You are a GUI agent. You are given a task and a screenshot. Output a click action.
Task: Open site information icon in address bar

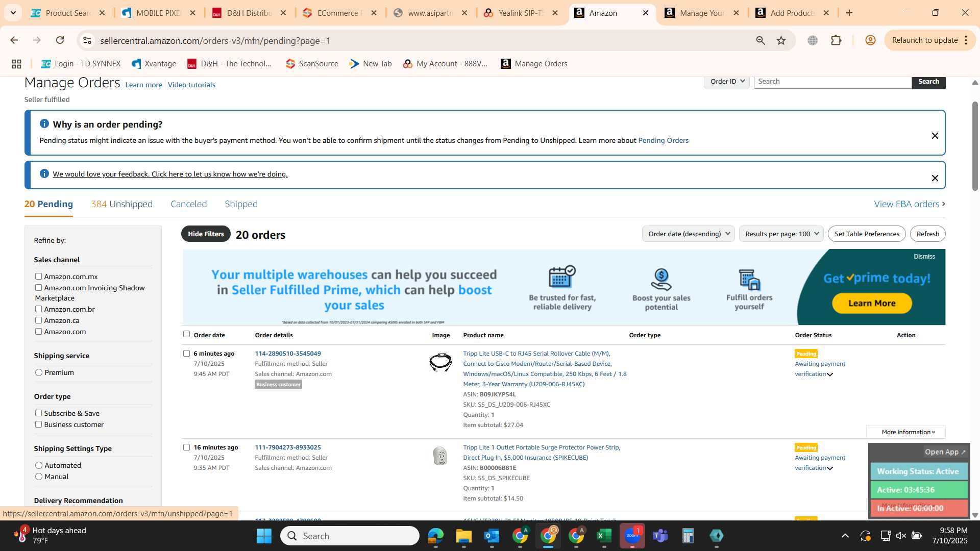click(87, 40)
